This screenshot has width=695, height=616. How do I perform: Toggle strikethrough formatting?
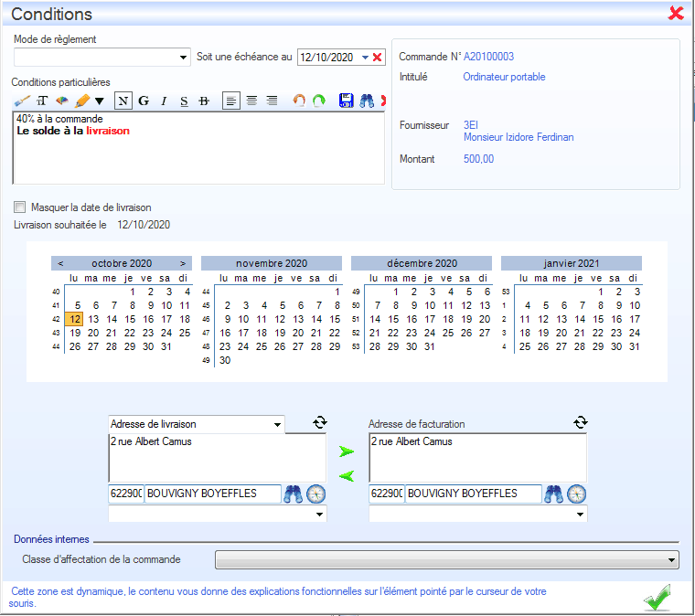(x=204, y=101)
